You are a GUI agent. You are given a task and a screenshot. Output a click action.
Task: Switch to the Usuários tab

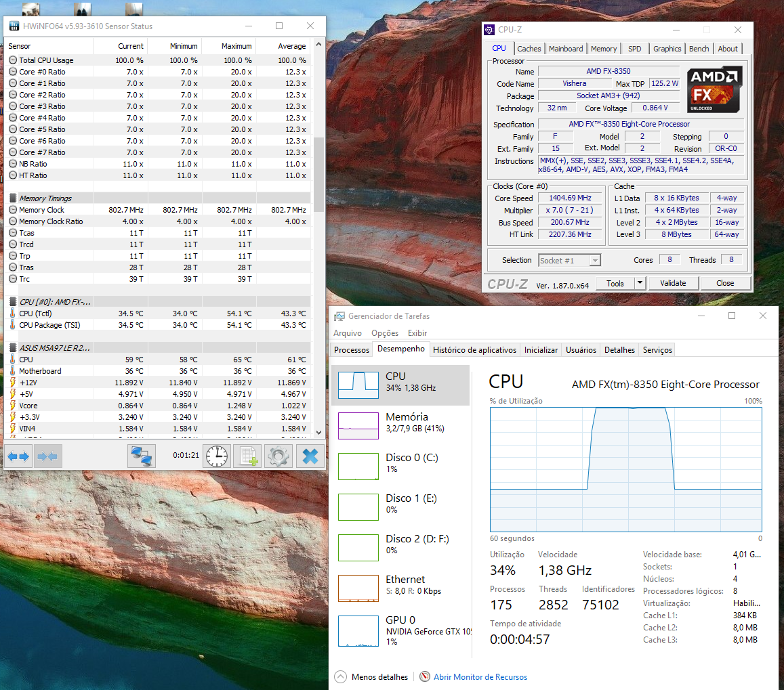[581, 350]
